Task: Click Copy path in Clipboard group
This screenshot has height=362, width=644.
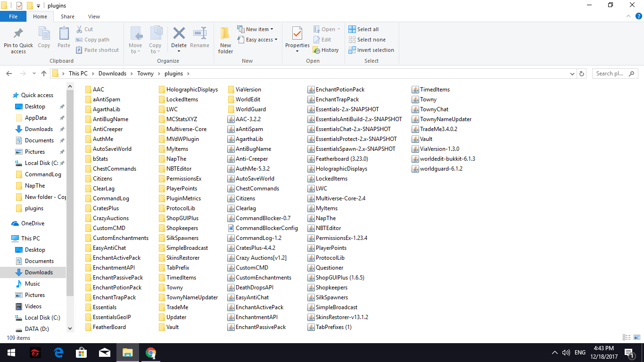Action: click(92, 40)
